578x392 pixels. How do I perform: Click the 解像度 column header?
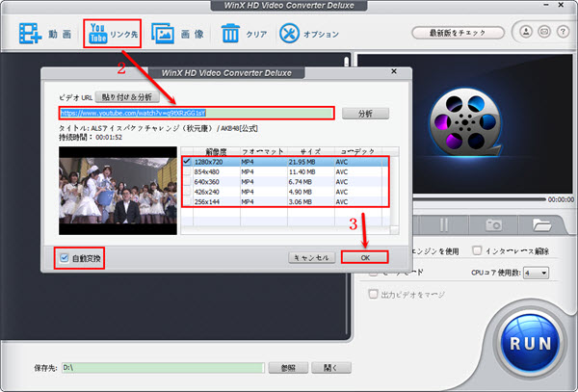pyautogui.click(x=217, y=151)
